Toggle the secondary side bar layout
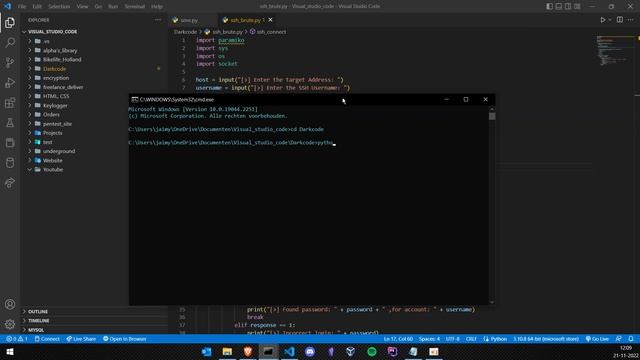640x360 pixels. (x=568, y=6)
